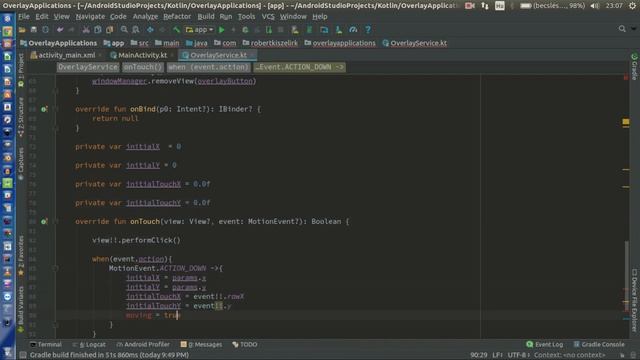This screenshot has width=640, height=360.
Task: Toggle the Structure tool window
Action: [x=21, y=117]
